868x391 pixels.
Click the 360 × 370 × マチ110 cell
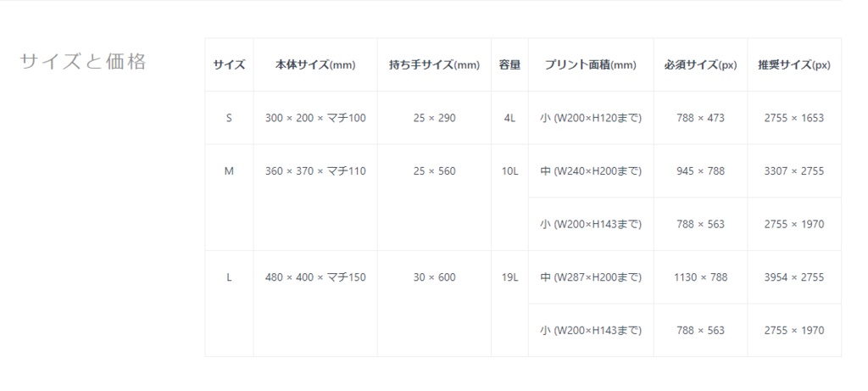click(315, 171)
